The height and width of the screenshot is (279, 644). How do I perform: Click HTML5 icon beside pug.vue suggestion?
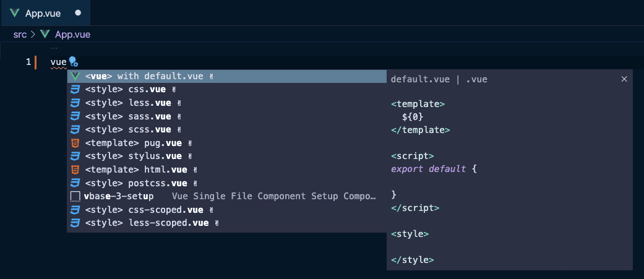coord(75,143)
